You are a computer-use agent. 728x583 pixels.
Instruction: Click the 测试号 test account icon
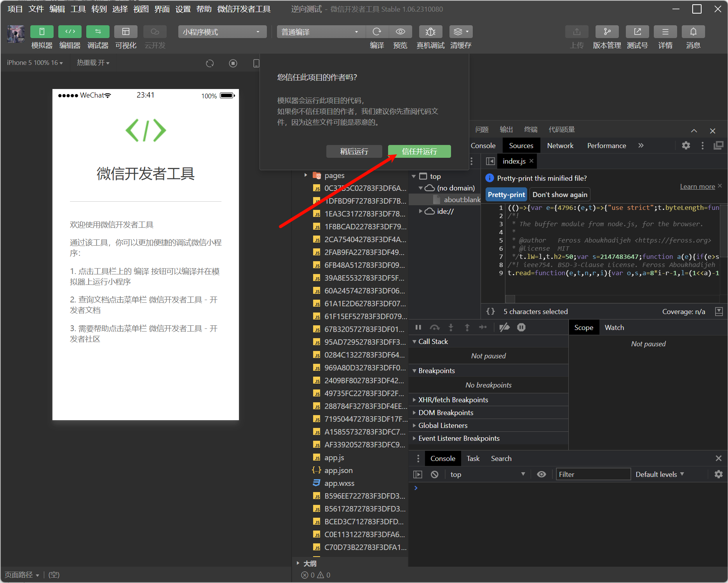point(637,31)
